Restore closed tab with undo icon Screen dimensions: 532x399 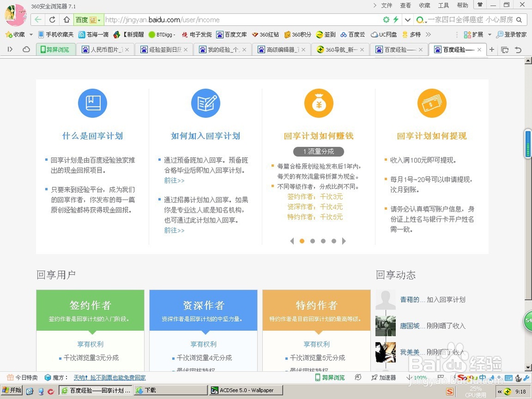click(x=518, y=49)
